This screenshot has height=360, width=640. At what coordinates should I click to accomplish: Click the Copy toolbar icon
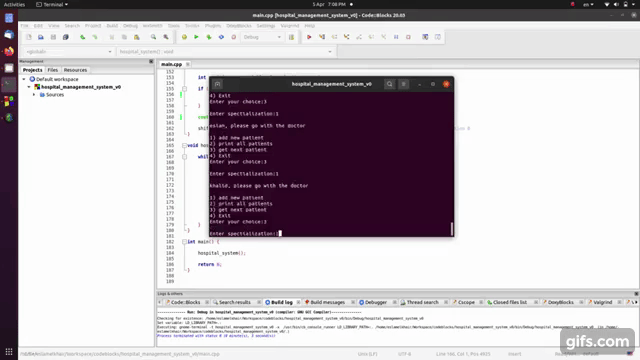[124, 37]
